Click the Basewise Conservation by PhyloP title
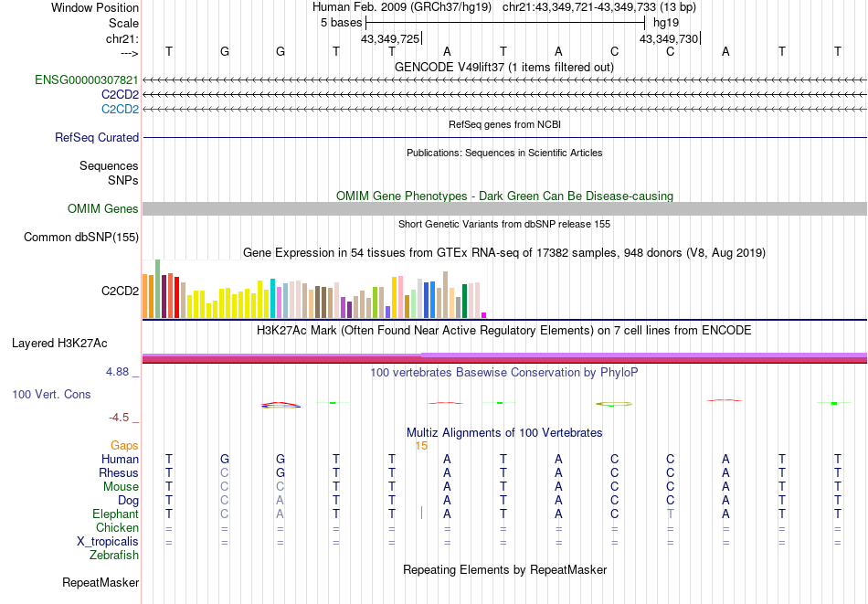This screenshot has height=604, width=868. (504, 373)
